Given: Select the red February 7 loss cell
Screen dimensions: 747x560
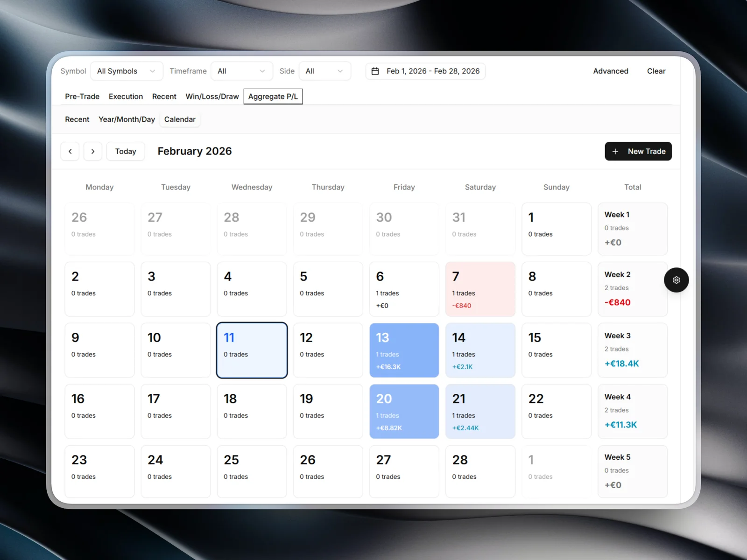Looking at the screenshot, I should (x=480, y=289).
